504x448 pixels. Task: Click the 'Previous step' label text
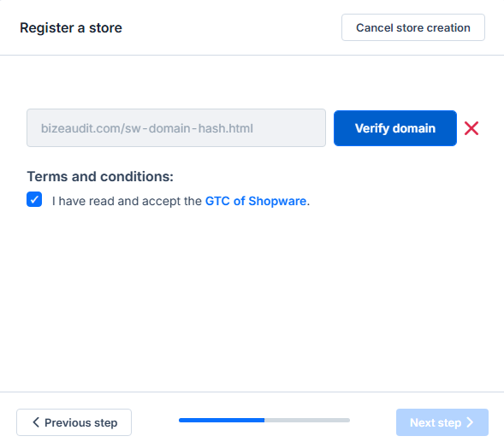tap(81, 422)
